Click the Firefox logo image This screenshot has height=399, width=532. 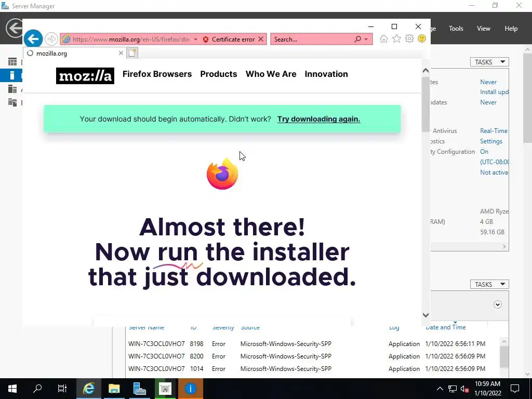(x=222, y=174)
